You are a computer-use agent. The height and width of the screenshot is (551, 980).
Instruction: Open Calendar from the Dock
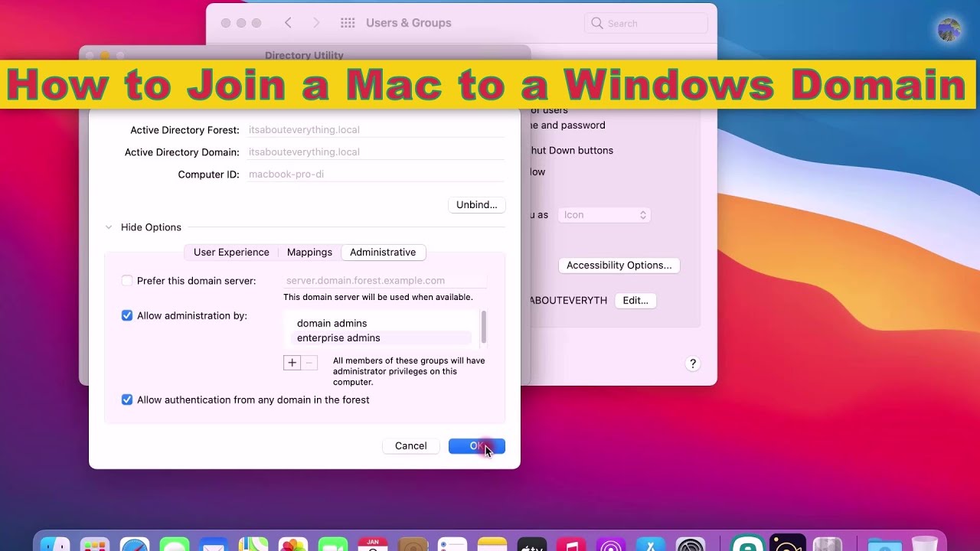(373, 545)
